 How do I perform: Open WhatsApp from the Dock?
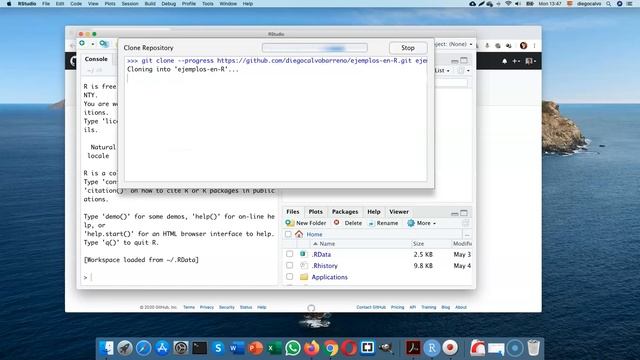tap(293, 348)
